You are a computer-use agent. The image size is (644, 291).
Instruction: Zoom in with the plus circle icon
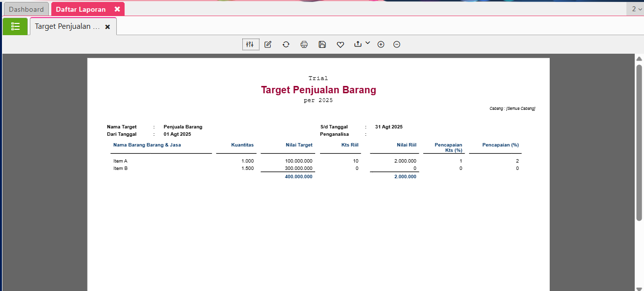click(381, 44)
